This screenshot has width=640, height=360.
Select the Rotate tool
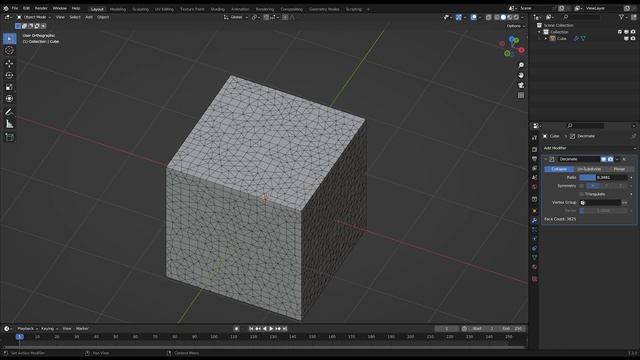pos(9,75)
